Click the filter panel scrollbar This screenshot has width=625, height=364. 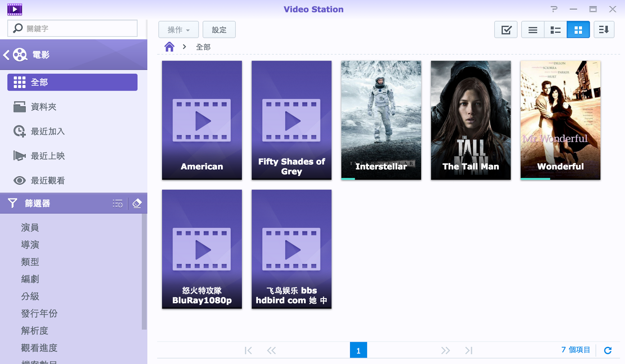point(144,271)
